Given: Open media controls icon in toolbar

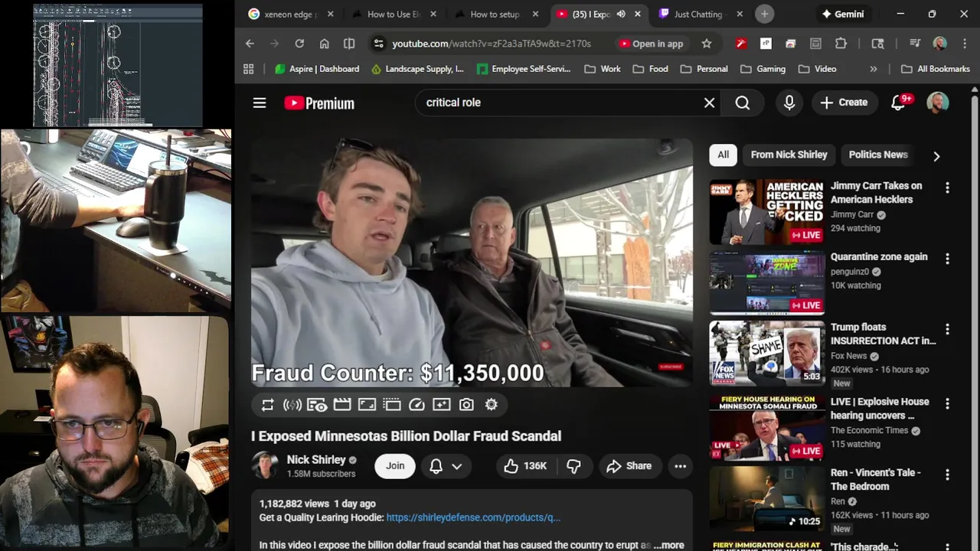Looking at the screenshot, I should 915,44.
